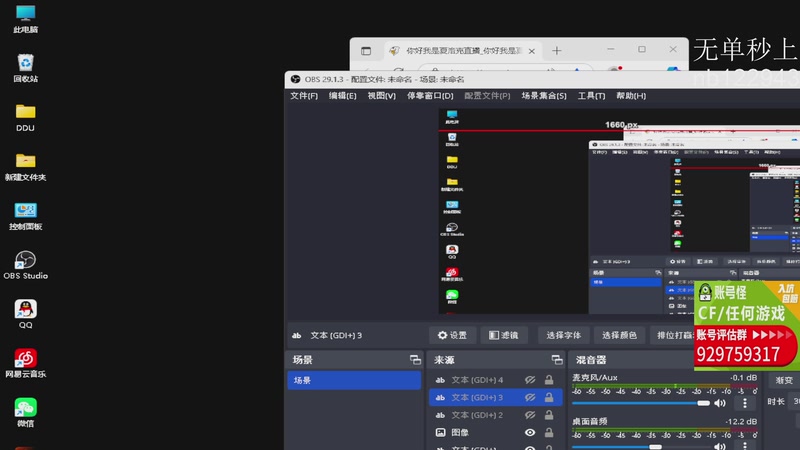Pop out the 来源 dock panel
The image size is (800, 450).
557,360
